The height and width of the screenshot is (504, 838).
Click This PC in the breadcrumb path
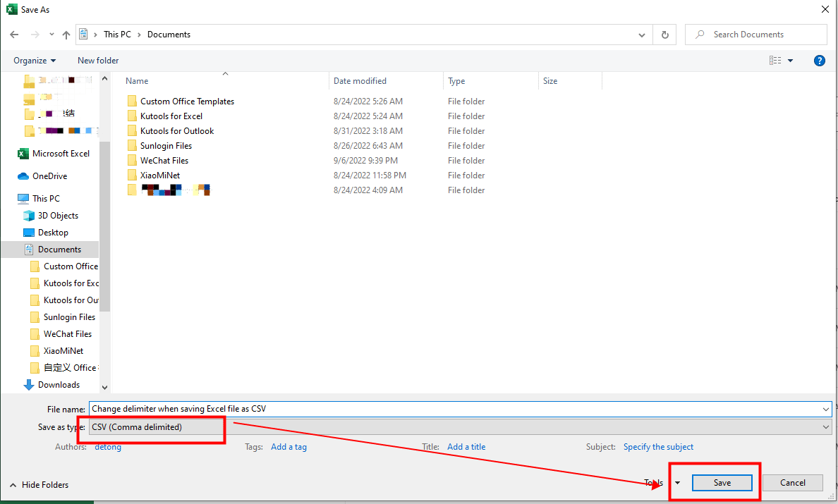(x=117, y=34)
